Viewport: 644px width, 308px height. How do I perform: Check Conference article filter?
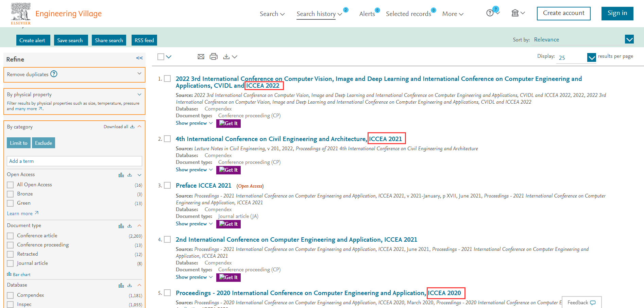coord(10,236)
